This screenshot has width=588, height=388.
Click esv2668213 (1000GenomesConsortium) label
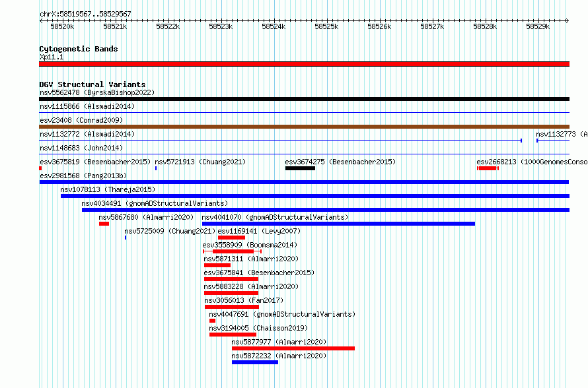[532, 162]
